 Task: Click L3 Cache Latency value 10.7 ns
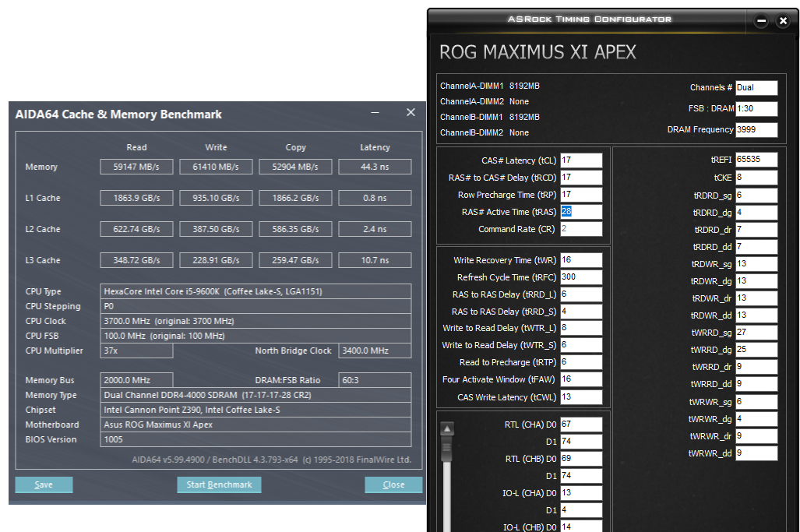tap(375, 260)
